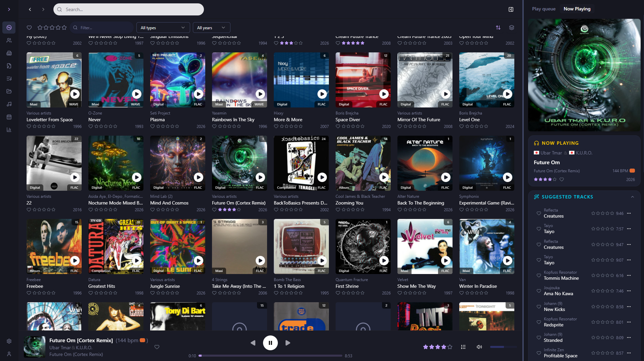Open the K.U.R.O. artist in Now Playing
Image resolution: width=644 pixels, height=361 pixels.
click(584, 153)
